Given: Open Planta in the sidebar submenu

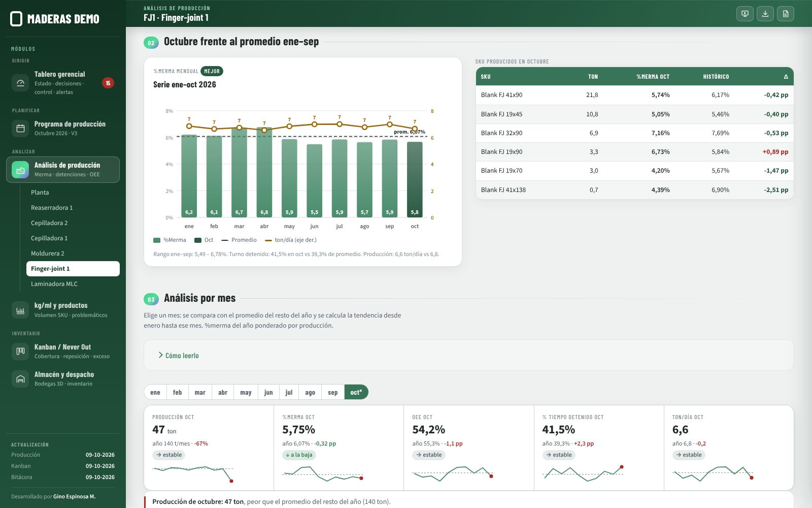Looking at the screenshot, I should (73, 193).
